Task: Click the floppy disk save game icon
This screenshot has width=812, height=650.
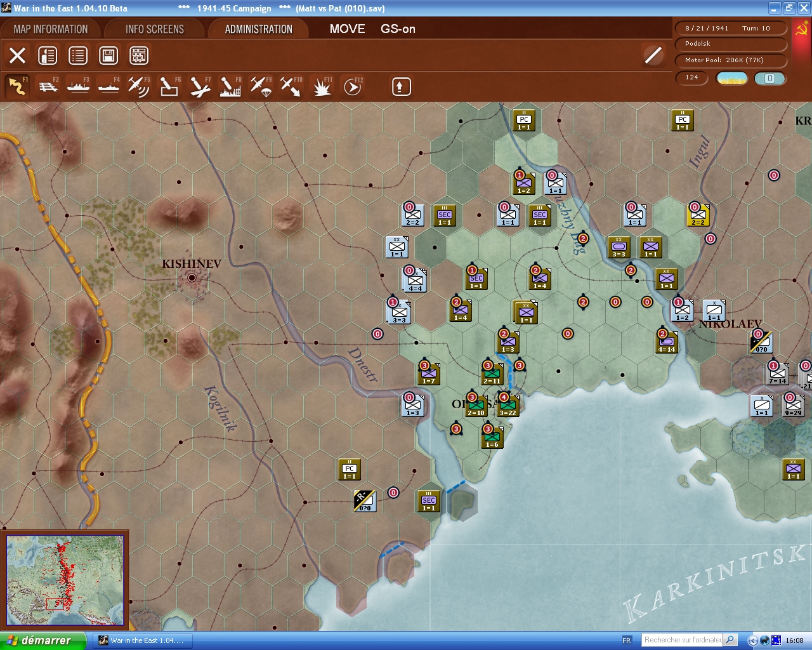Action: tap(108, 55)
